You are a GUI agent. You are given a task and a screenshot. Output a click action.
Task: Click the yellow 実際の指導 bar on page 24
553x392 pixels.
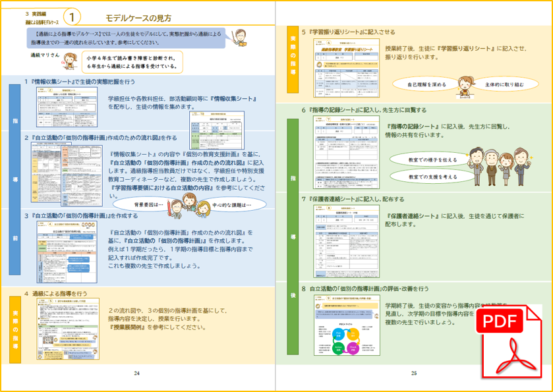point(15,329)
